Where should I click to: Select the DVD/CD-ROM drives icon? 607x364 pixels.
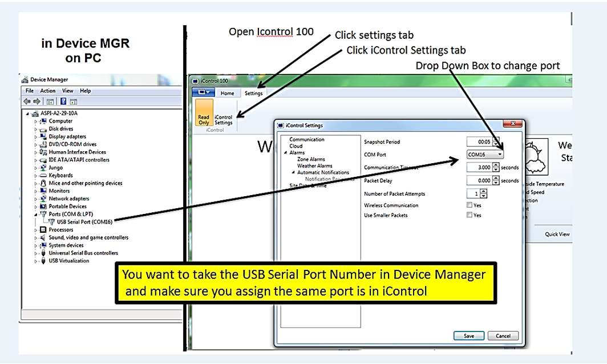pos(43,144)
